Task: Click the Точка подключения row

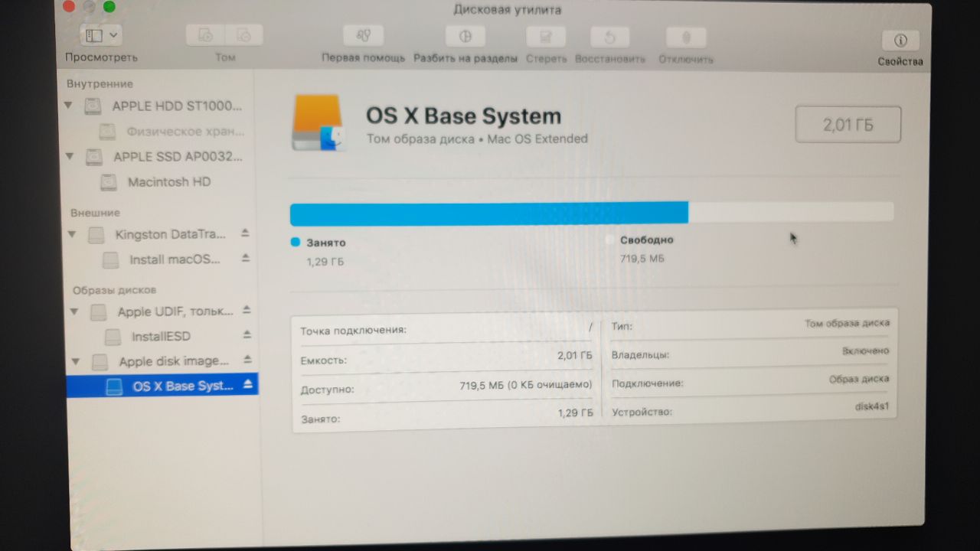Action: click(446, 330)
